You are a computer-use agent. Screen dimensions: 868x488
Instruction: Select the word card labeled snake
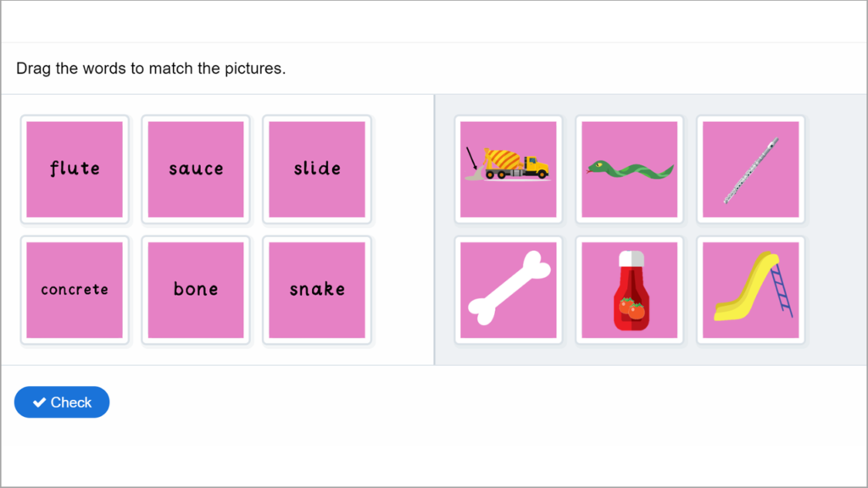pos(317,289)
